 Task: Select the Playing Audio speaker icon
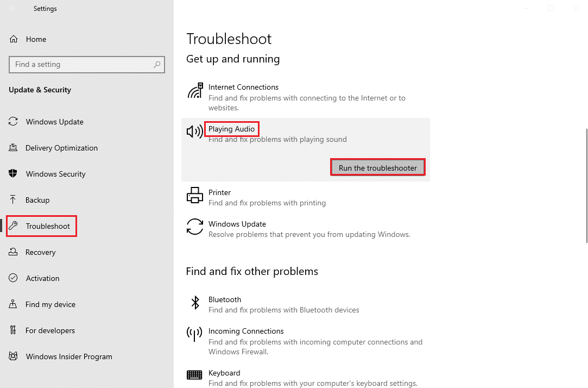pyautogui.click(x=194, y=131)
